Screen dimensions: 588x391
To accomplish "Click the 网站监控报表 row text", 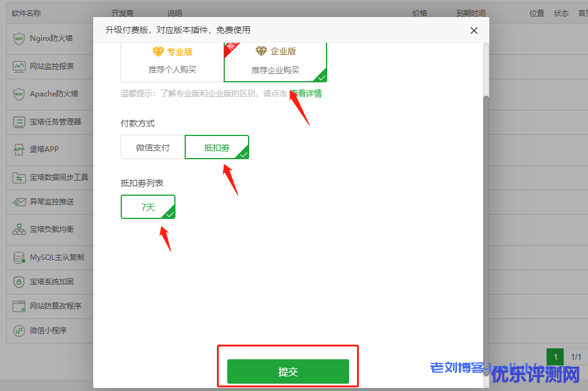I will 52,66.
